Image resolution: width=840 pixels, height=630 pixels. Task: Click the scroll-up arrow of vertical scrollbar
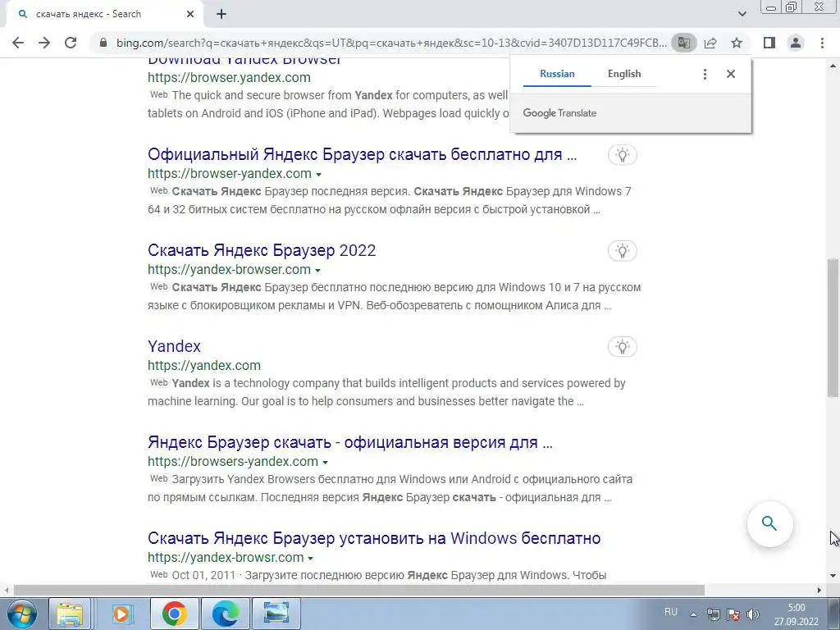[833, 65]
